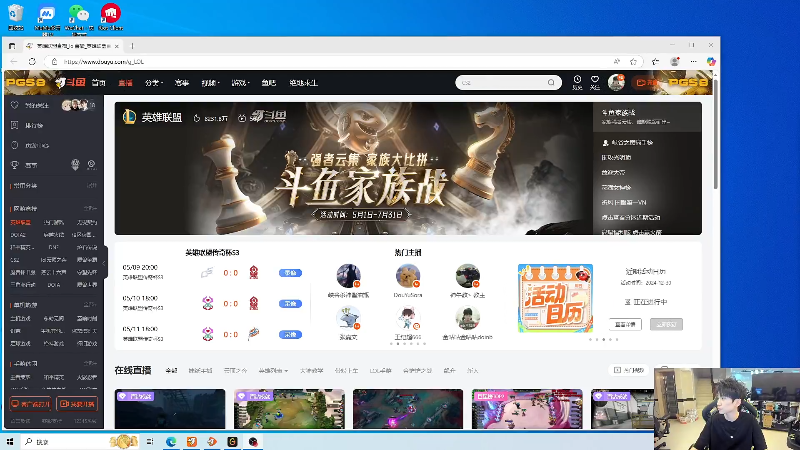Open the browser profile icon
This screenshot has width=800, height=450.
pyautogui.click(x=674, y=62)
